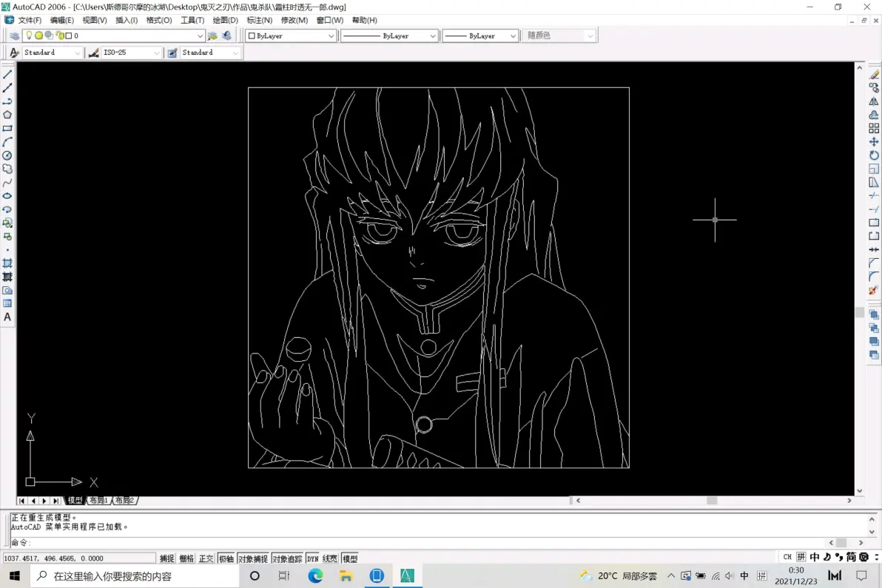
Task: Switch to the 布局2 layout tab
Action: click(125, 500)
